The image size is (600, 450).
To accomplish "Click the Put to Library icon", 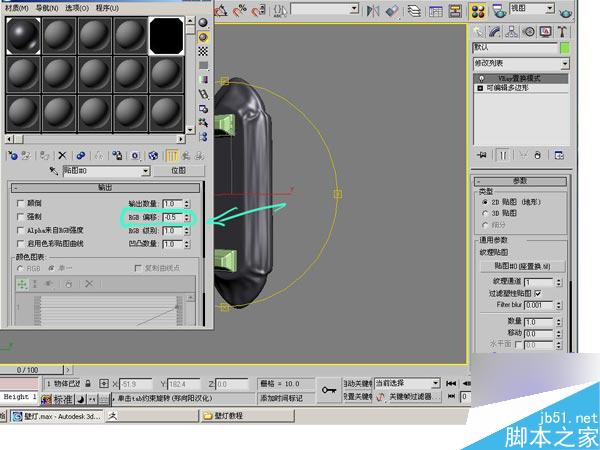I will [x=117, y=156].
